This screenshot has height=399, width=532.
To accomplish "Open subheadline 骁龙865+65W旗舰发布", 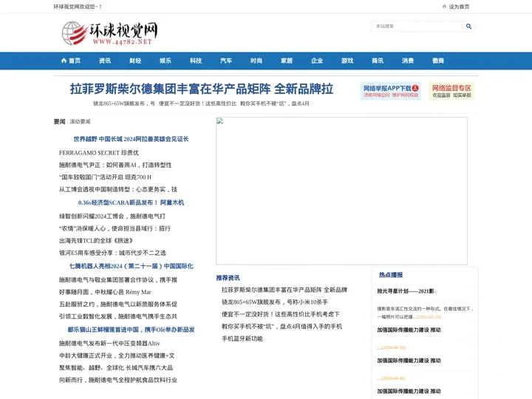I will click(124, 103).
